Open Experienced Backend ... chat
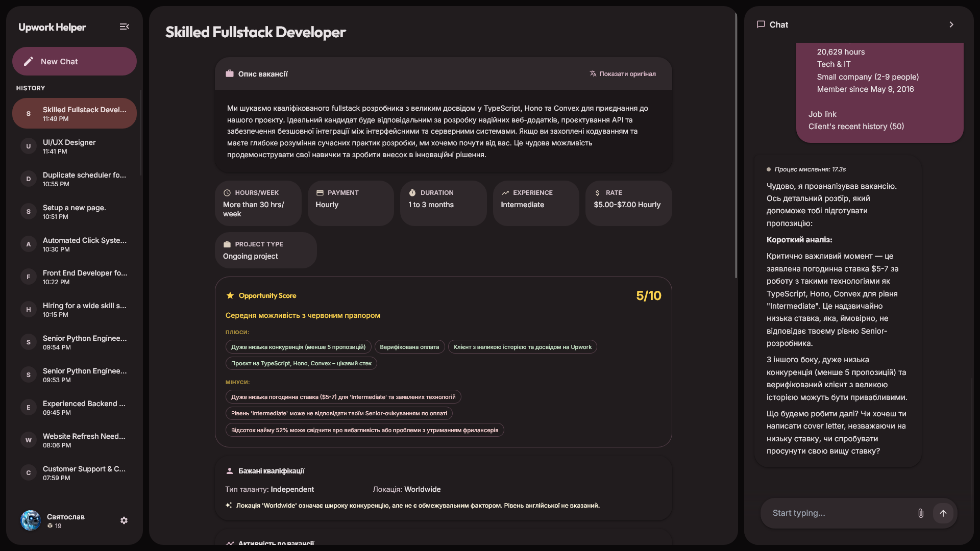The height and width of the screenshot is (551, 980). [75, 407]
